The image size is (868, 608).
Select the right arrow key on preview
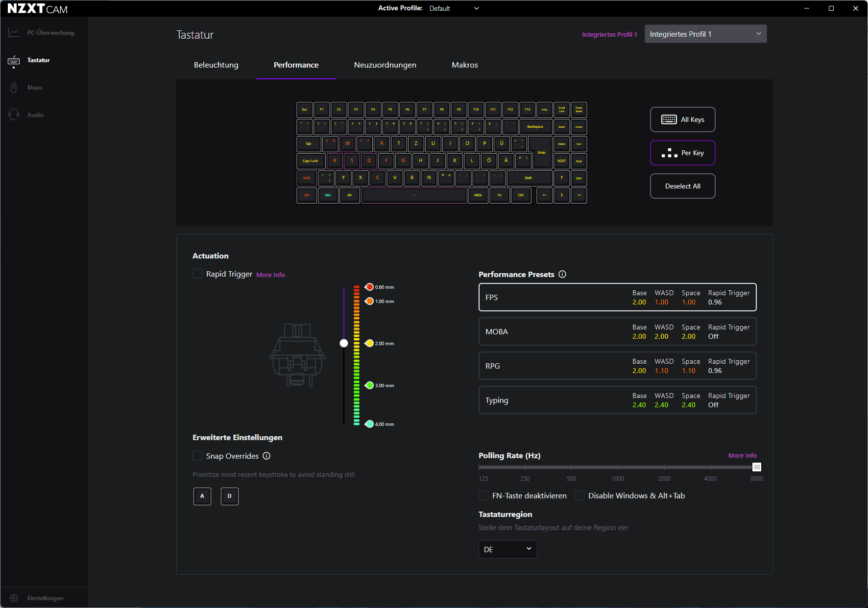pyautogui.click(x=579, y=195)
